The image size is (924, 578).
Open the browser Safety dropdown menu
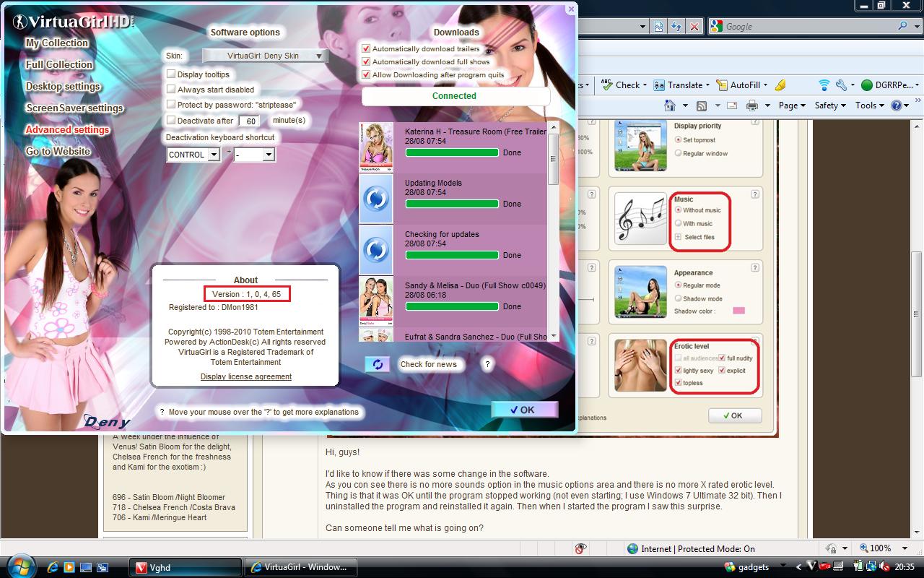coord(830,105)
